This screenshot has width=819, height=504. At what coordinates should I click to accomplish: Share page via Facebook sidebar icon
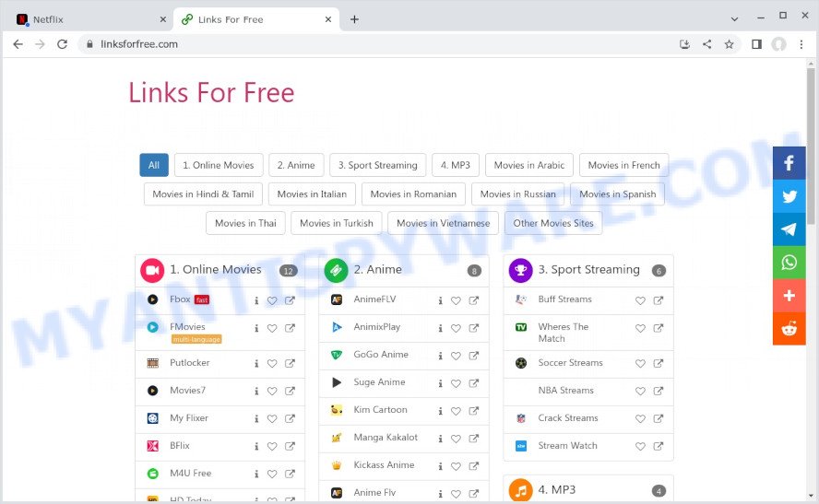(789, 163)
